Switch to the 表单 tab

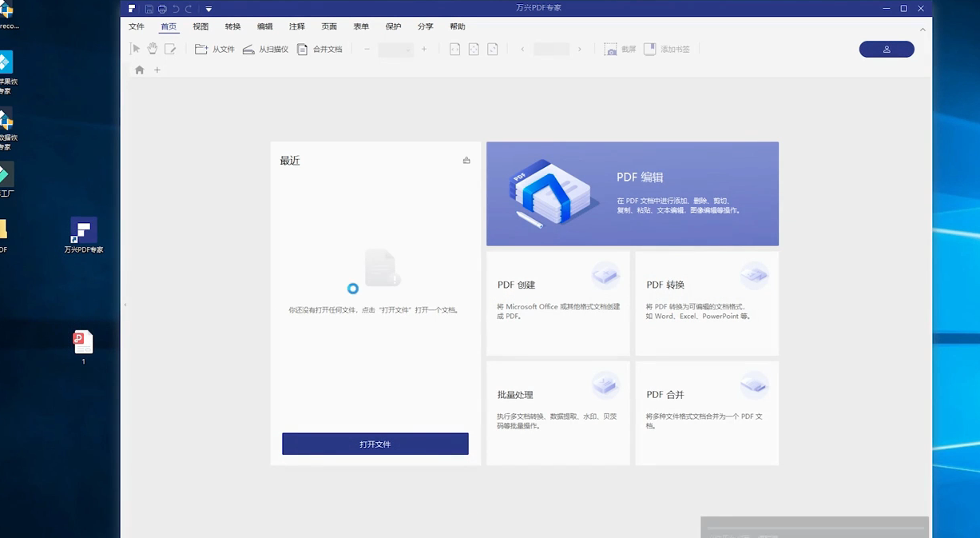(x=361, y=26)
